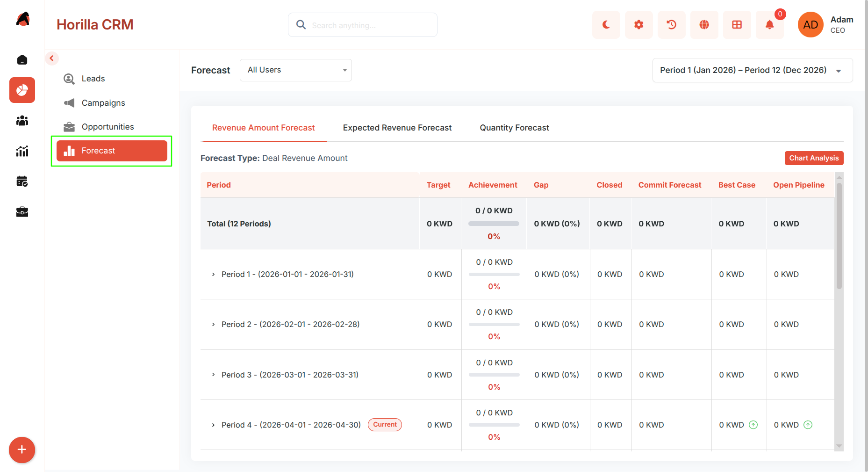Open language globe icon
868x472 pixels.
click(704, 25)
